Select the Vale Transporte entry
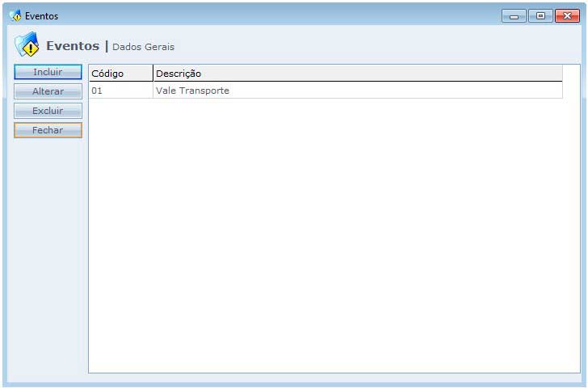Image resolution: width=588 pixels, height=388 pixels. [192, 91]
